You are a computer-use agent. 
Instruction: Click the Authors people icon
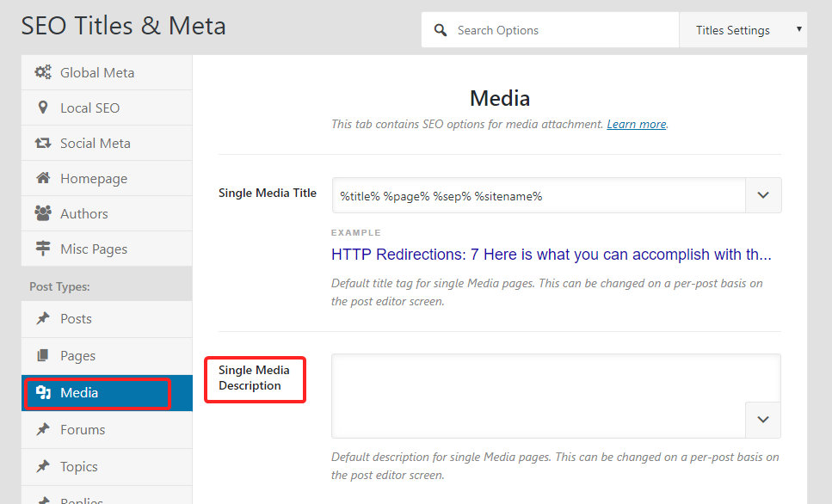point(42,214)
